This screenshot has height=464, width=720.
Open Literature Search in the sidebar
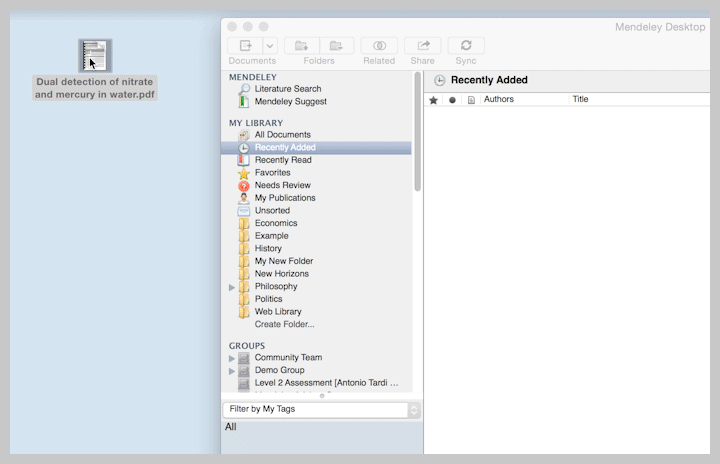tap(288, 89)
